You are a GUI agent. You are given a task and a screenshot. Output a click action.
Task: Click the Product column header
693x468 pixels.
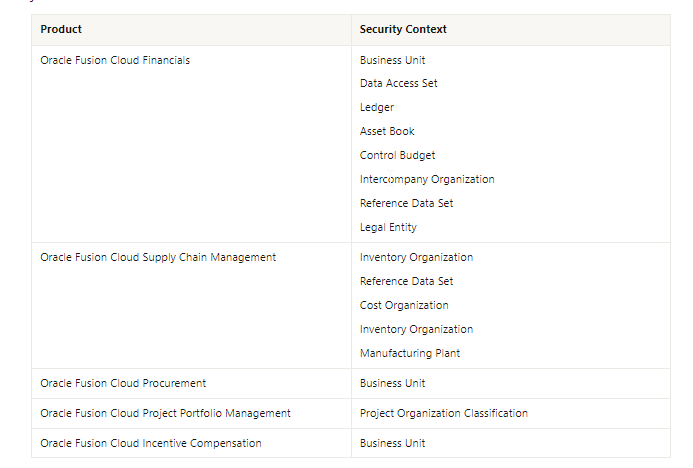coord(61,30)
